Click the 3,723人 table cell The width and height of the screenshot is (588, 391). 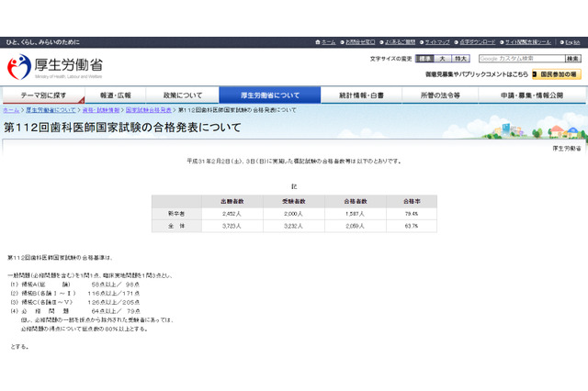point(232,226)
